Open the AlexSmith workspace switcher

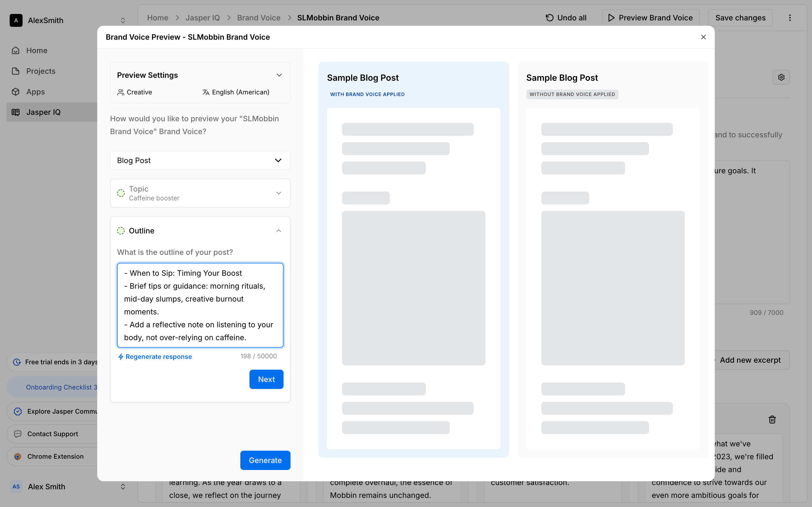pos(123,20)
